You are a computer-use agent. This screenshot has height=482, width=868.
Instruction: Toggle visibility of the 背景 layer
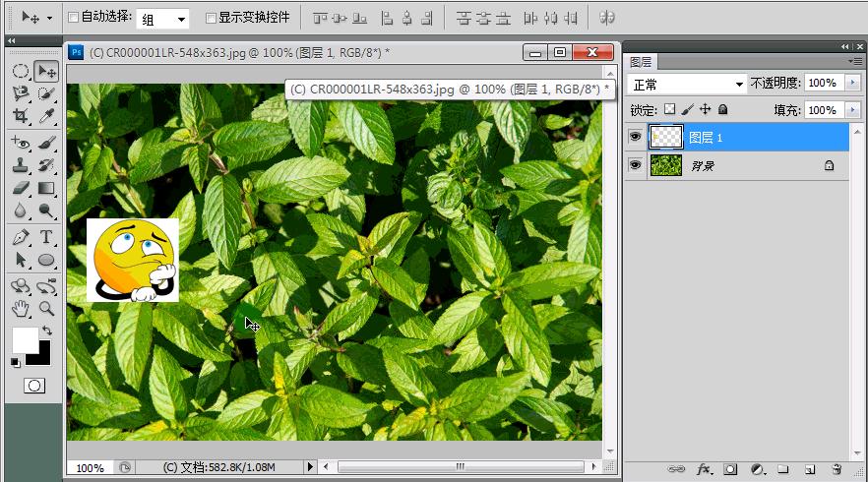[636, 166]
